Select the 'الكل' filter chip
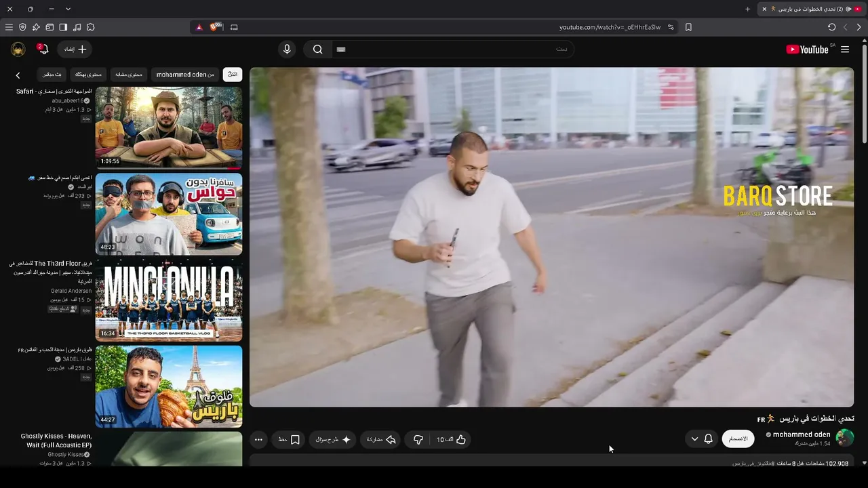The width and height of the screenshot is (868, 488). [233, 75]
